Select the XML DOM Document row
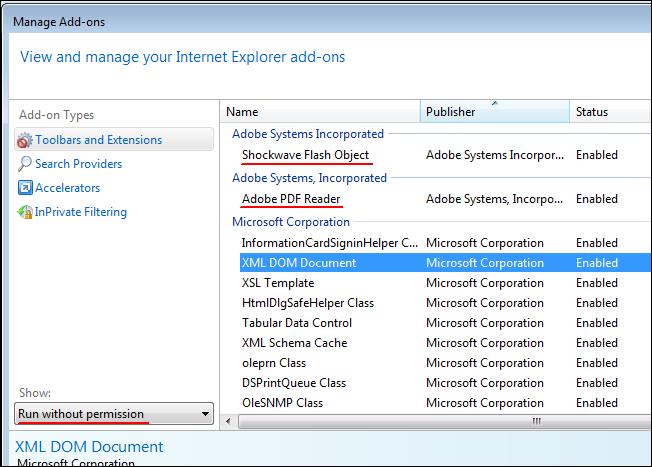The width and height of the screenshot is (652, 467). (446, 263)
